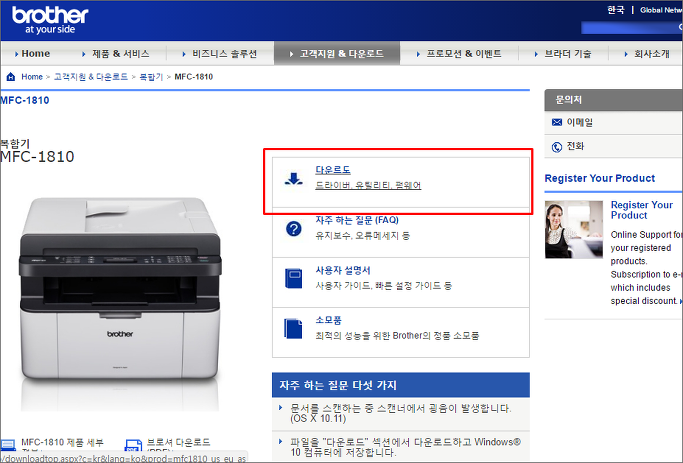Click the 문의처 panel header
Image resolution: width=683 pixels, height=463 pixels.
coord(613,100)
